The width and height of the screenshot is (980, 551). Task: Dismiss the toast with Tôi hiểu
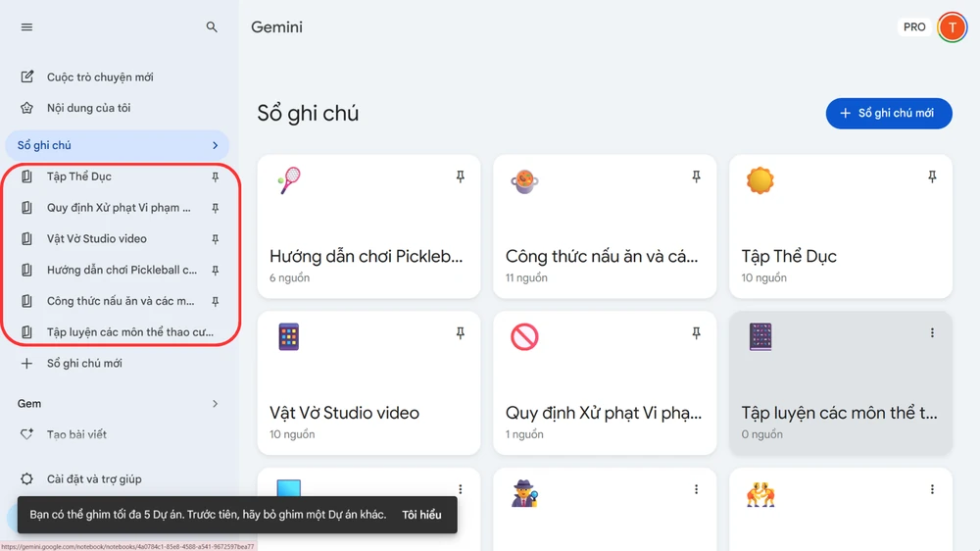[421, 515]
